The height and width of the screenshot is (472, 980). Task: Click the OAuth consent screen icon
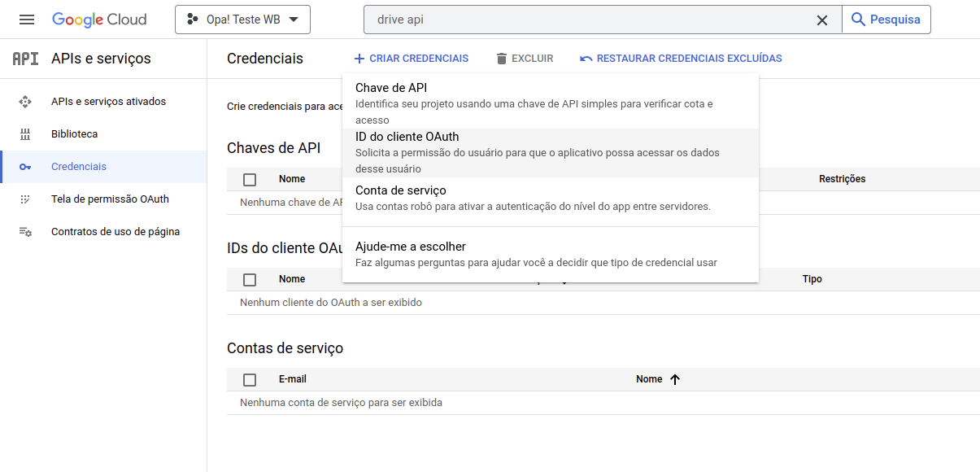click(x=25, y=199)
